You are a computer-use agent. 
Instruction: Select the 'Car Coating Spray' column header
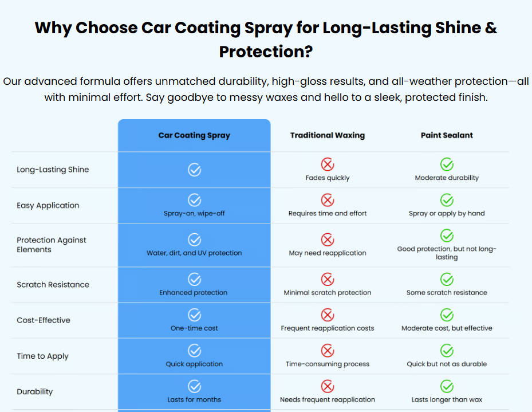pos(194,135)
